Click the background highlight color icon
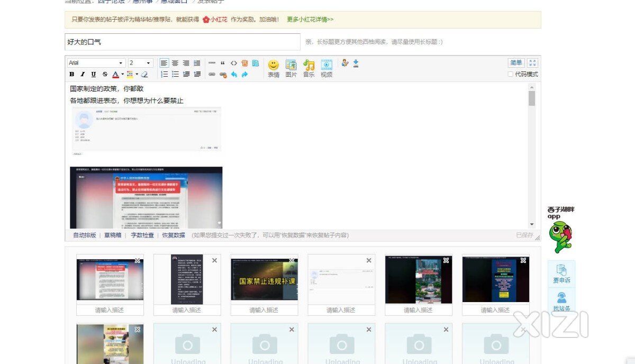635x364 pixels. (x=130, y=75)
